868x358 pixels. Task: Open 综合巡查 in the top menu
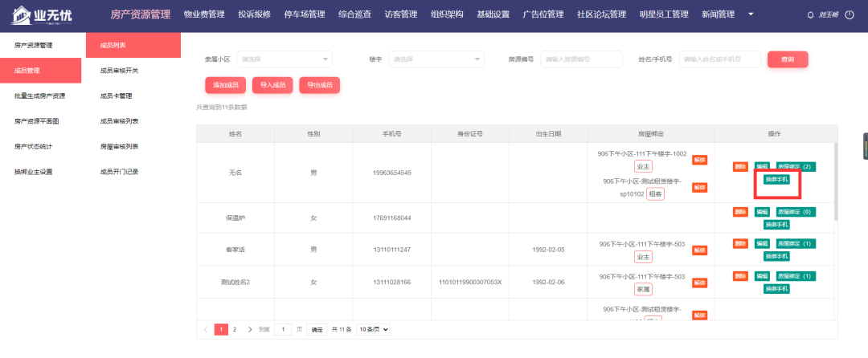(355, 15)
